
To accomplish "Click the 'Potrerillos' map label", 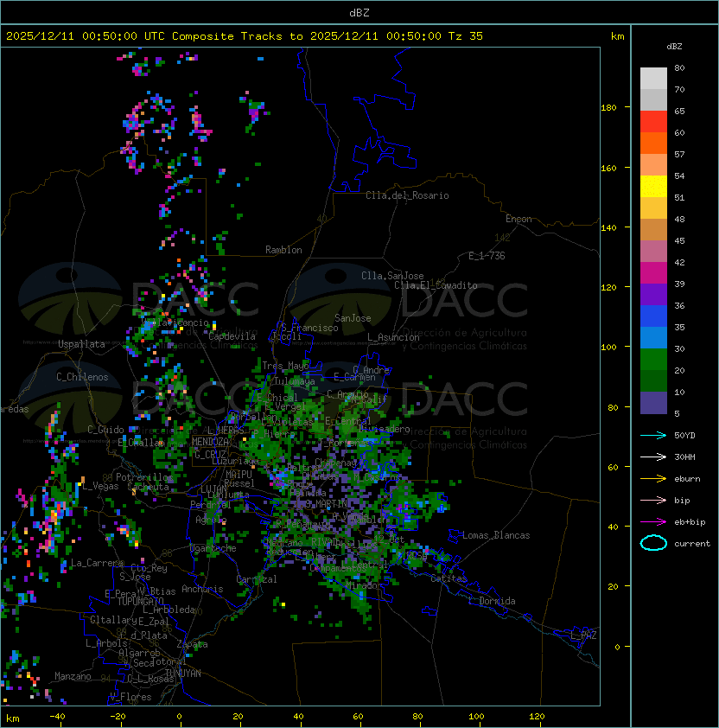I will click(x=144, y=477).
